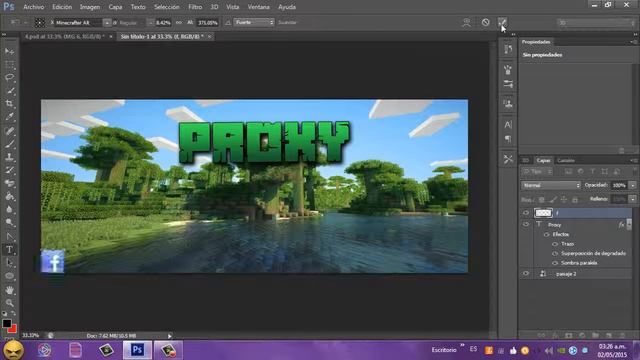The width and height of the screenshot is (640, 360).
Task: Open the Paragraph panel icon
Action: pos(508,139)
